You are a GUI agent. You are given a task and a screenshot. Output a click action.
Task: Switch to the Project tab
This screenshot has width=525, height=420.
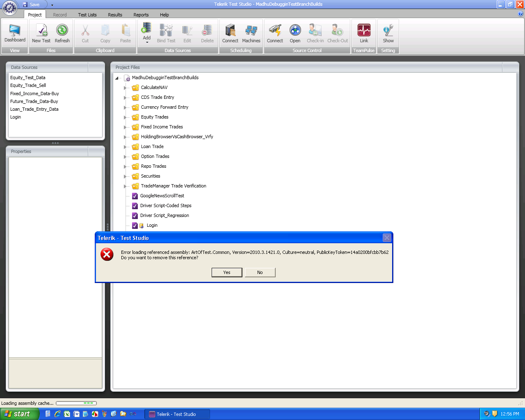pyautogui.click(x=35, y=15)
